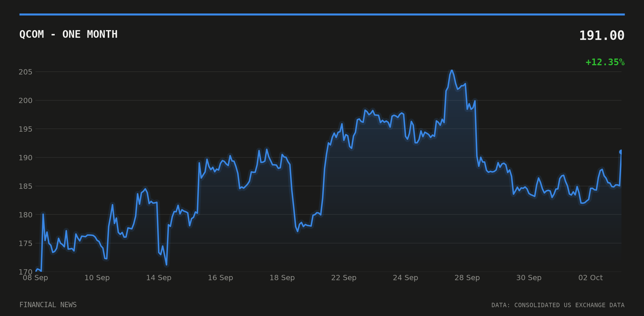This screenshot has width=644, height=316.
Task: Click the 18 Sep date label
Action: (x=282, y=278)
